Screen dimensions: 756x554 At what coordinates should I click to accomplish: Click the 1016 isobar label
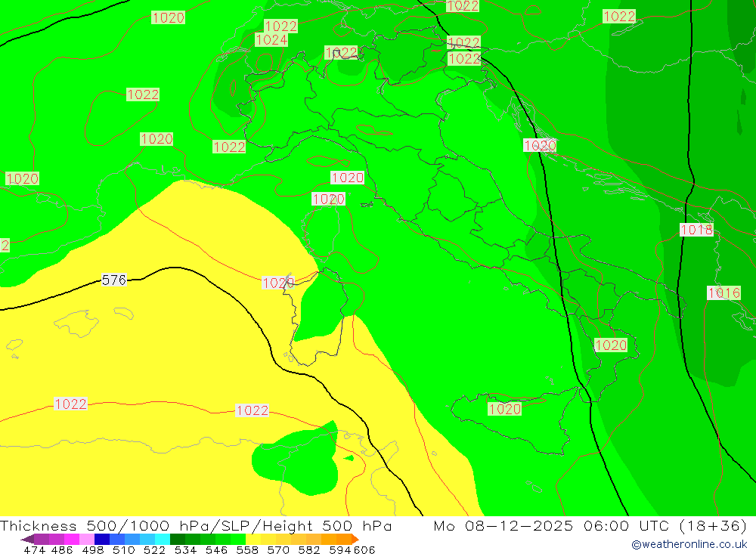(723, 292)
